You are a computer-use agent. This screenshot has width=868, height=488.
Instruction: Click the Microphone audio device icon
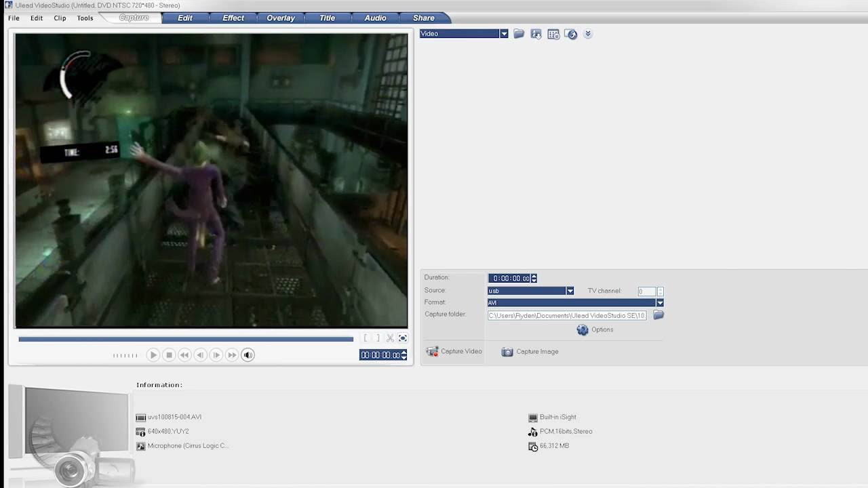pos(140,447)
